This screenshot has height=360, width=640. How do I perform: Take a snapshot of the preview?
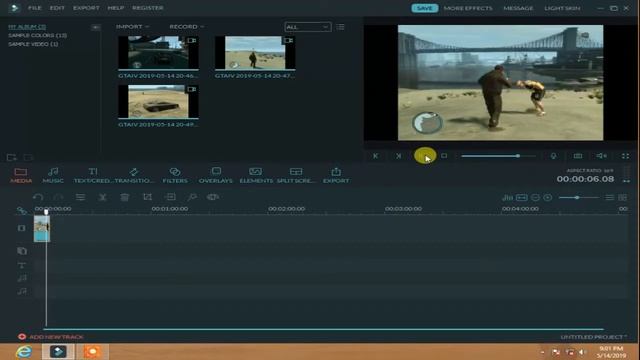(578, 156)
